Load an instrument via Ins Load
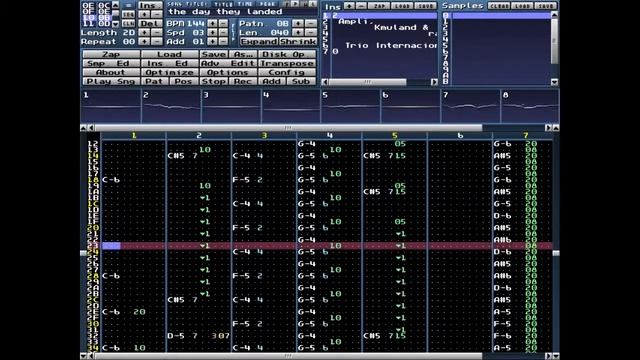The width and height of the screenshot is (640, 360). click(402, 6)
